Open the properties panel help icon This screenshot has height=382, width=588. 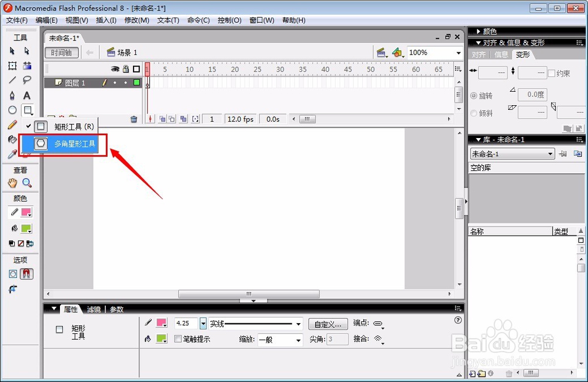click(458, 320)
